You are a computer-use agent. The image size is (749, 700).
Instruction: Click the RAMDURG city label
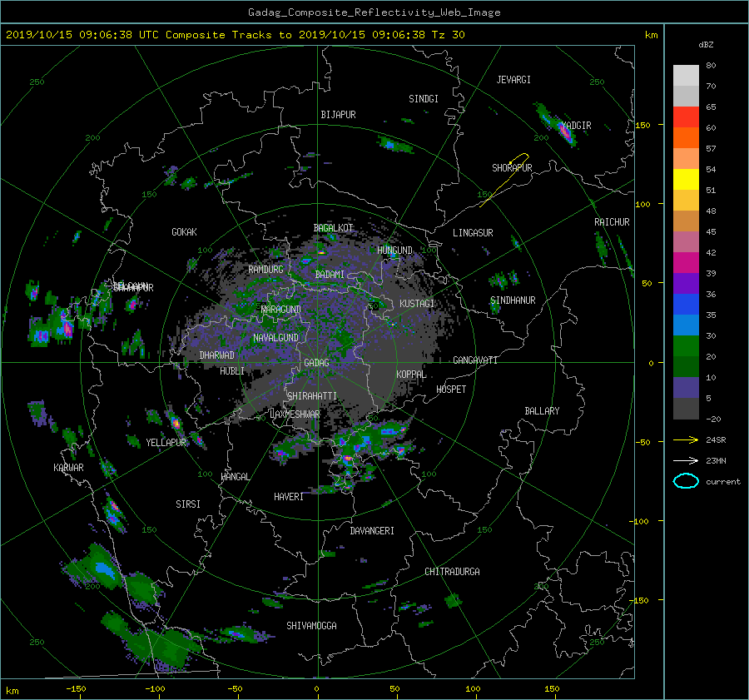click(x=265, y=270)
